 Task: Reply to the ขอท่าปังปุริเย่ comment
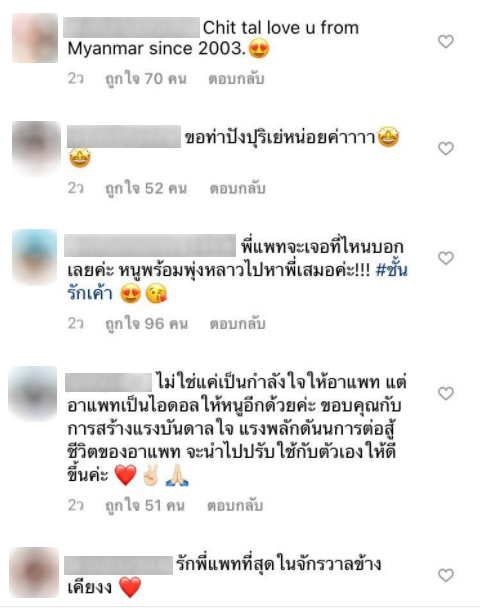(x=237, y=188)
